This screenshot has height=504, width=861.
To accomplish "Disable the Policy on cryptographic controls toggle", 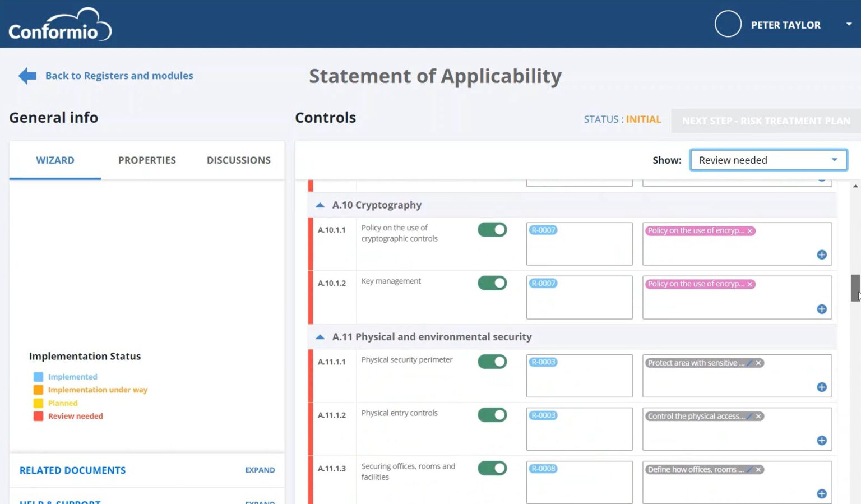I will [492, 230].
